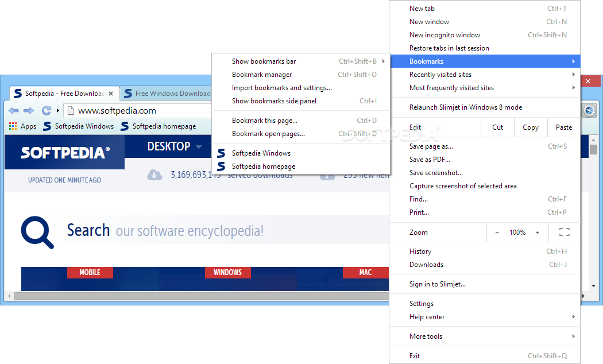Click the Search our software encyclopedia field

click(227, 231)
